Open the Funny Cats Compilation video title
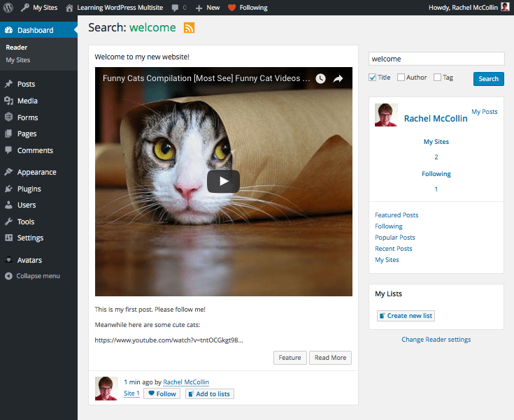Screen dimensions: 514x420 coord(206,78)
